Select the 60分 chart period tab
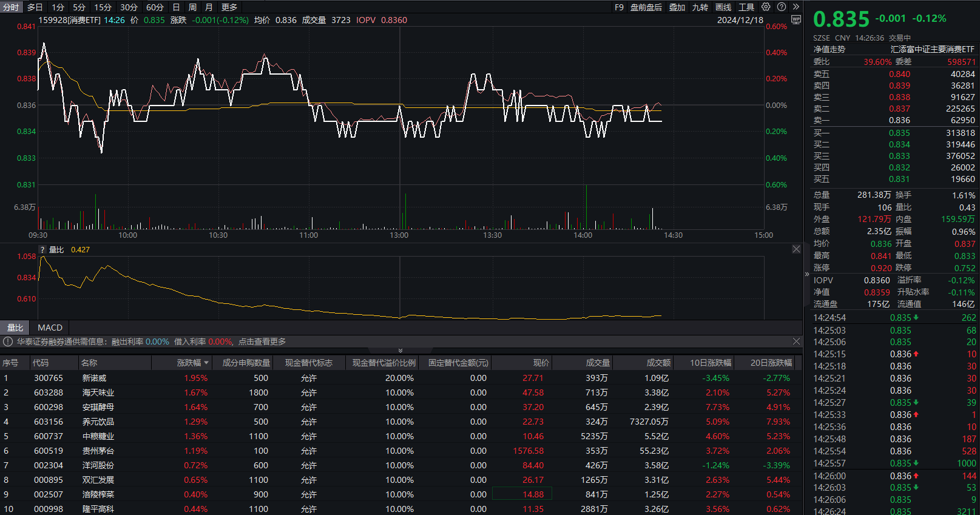Screen dimensions: 980x515 155,7
